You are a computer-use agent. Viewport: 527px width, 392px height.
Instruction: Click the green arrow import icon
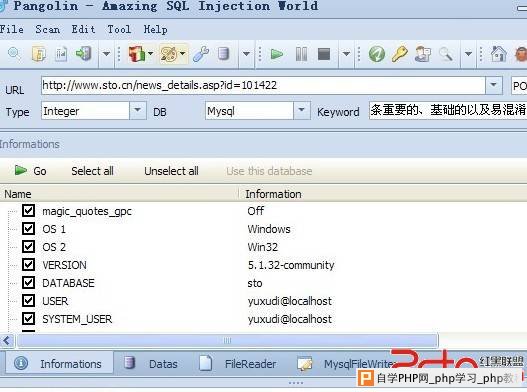point(83,54)
